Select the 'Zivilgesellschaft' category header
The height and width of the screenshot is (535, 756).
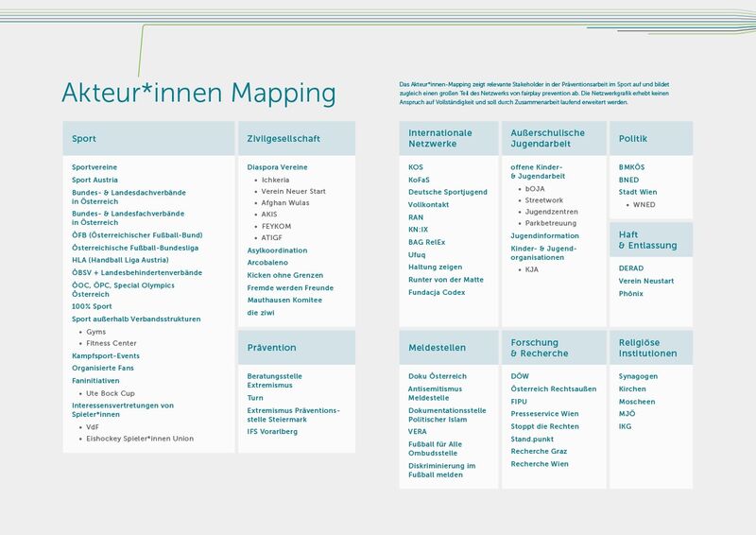coord(297,138)
